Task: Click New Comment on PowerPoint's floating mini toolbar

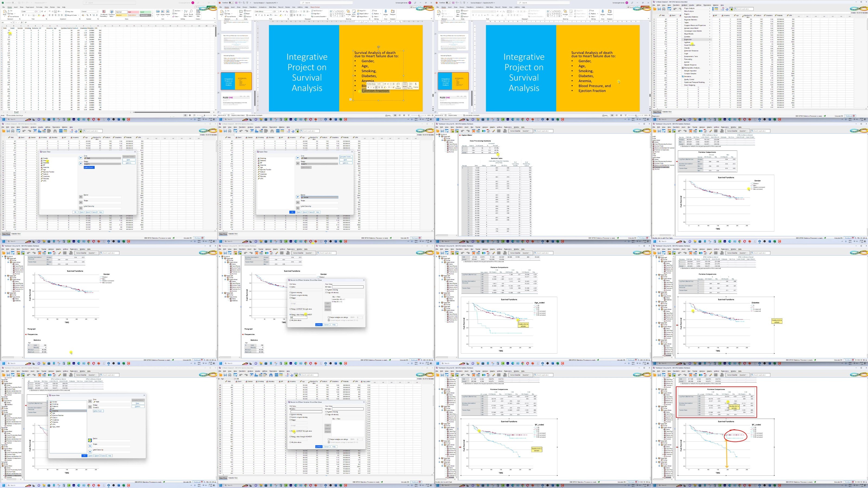Action: pos(398,86)
